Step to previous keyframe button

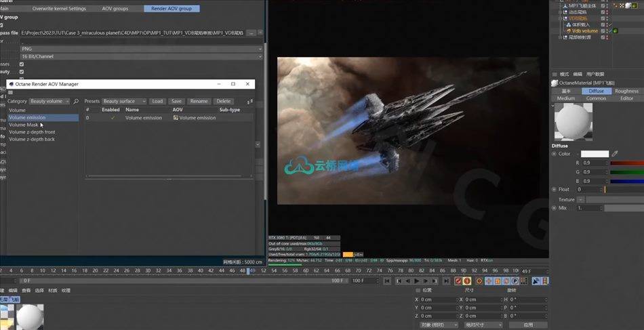tap(399, 281)
